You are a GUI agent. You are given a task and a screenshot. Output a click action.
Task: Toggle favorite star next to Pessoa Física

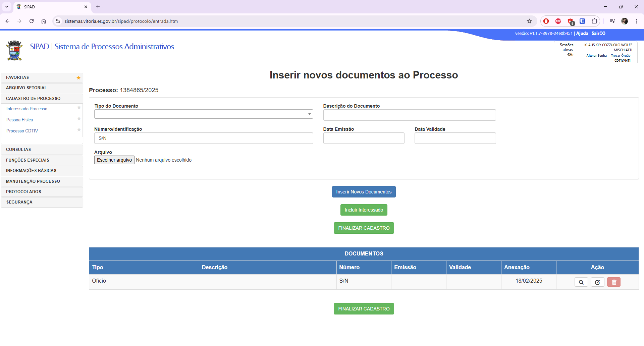point(79,119)
